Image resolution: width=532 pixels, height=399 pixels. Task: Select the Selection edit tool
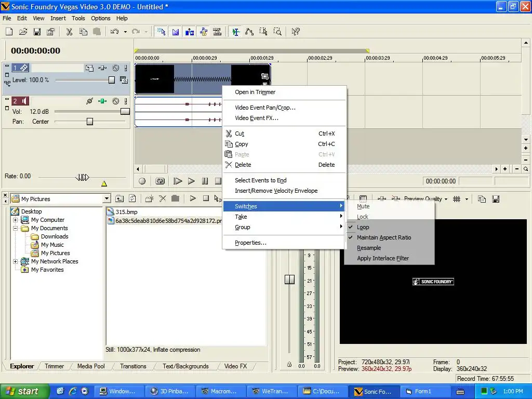[263, 32]
